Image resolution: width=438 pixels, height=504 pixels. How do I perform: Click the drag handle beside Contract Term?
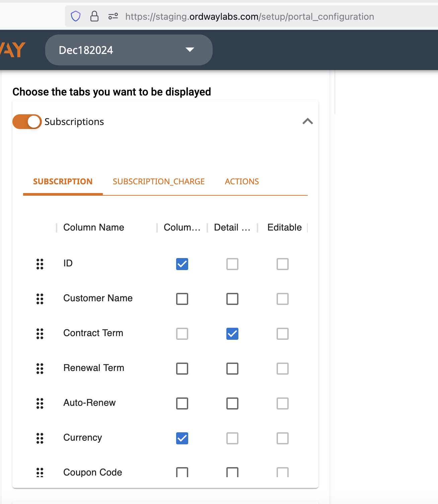40,334
